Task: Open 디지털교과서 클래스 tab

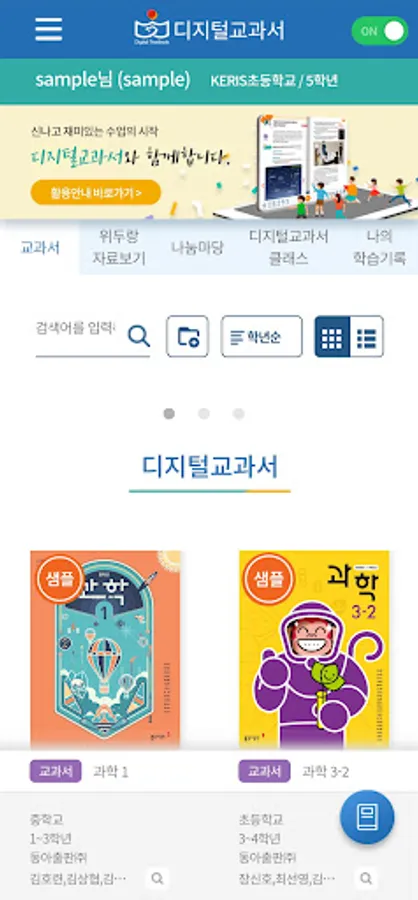Action: click(x=289, y=247)
